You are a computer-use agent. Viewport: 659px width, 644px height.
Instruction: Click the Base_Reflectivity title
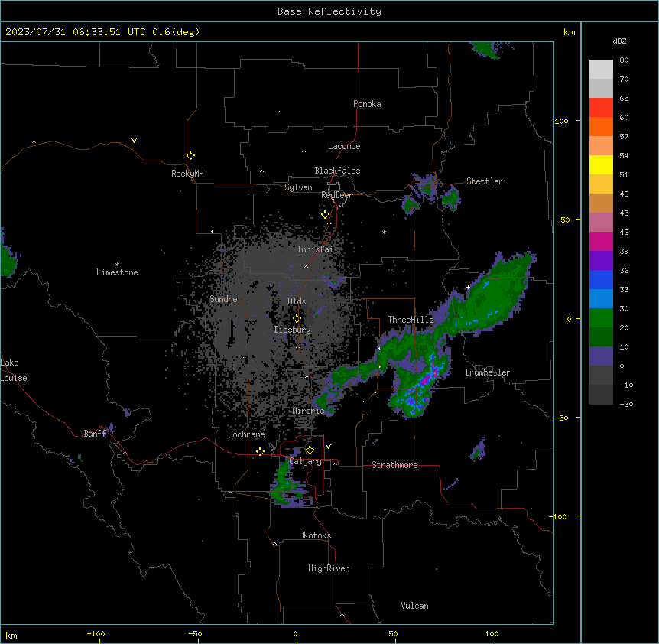pos(329,11)
